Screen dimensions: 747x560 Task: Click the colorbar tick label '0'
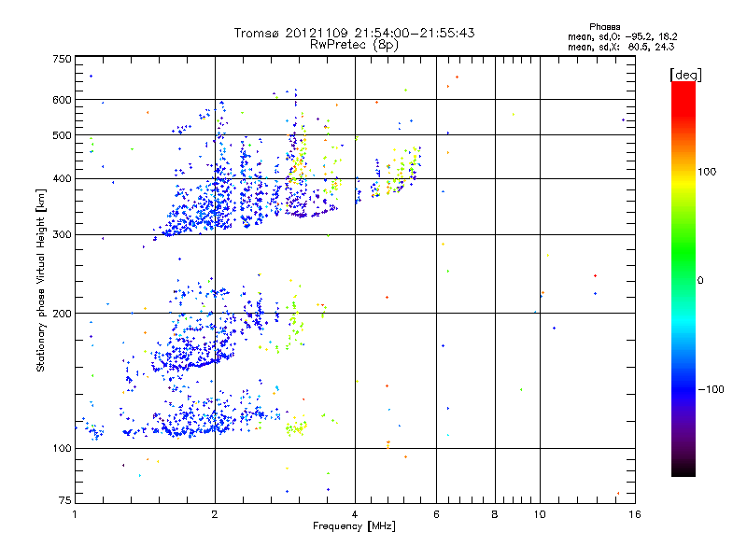(700, 281)
